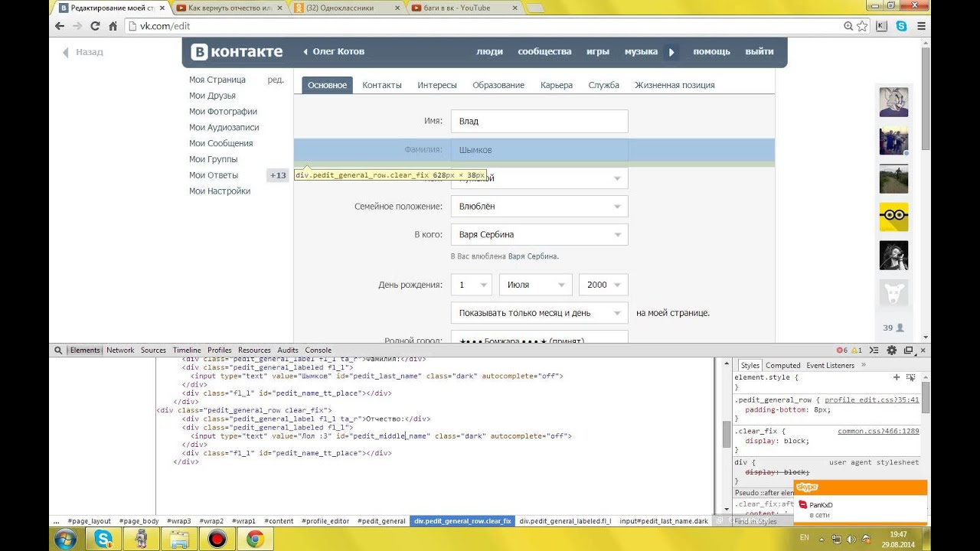Expand more Styles sidebar tabs chevron
Screen dimensions: 980x551
pyautogui.click(x=864, y=365)
